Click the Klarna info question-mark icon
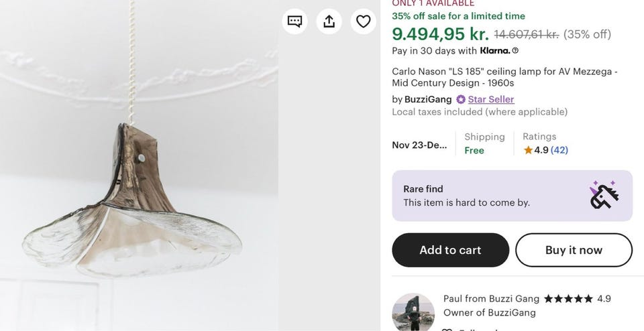 pos(515,51)
